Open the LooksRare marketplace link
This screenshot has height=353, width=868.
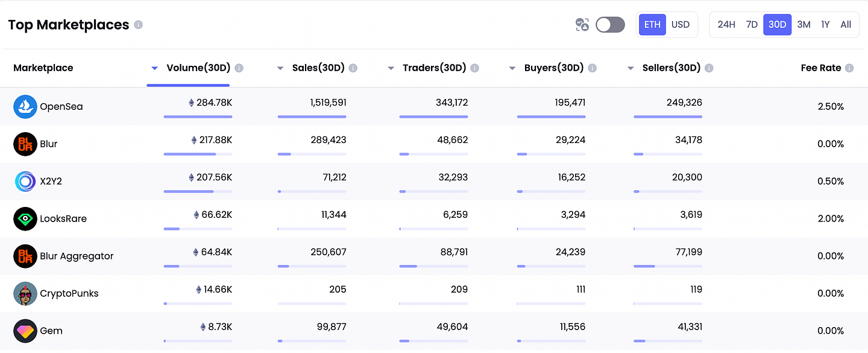pyautogui.click(x=63, y=219)
